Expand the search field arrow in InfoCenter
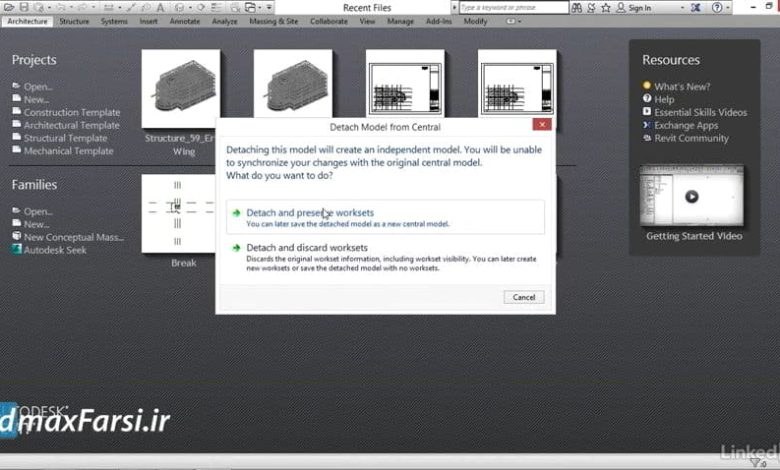 pyautogui.click(x=454, y=8)
